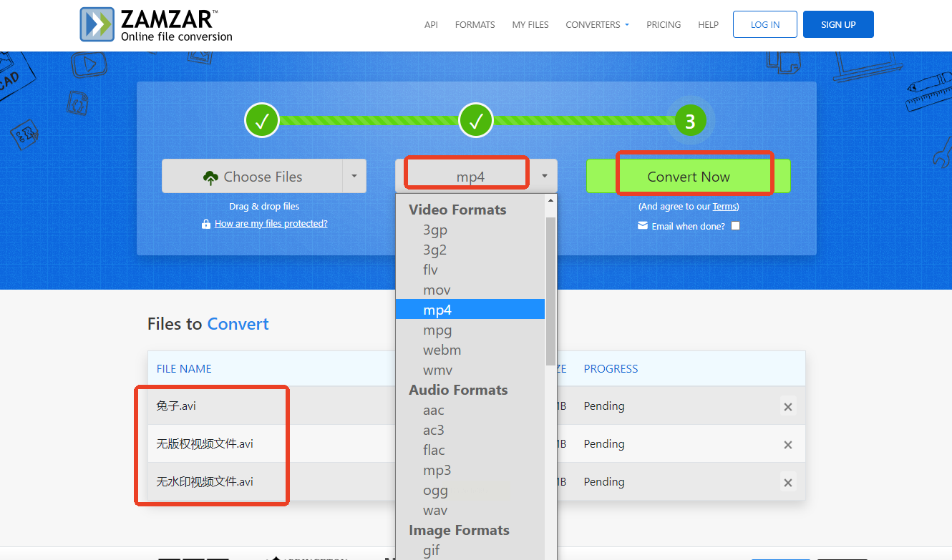This screenshot has width=952, height=560.
Task: Open How are my files protected link
Action: click(x=271, y=224)
